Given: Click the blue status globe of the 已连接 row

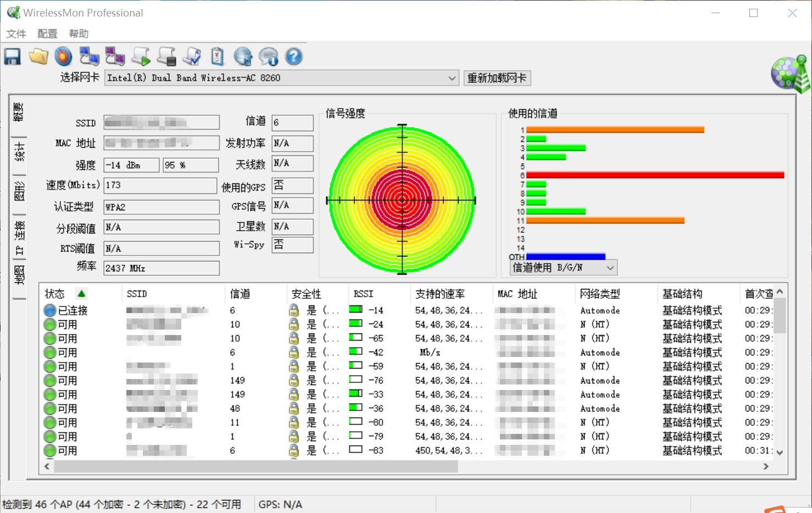Looking at the screenshot, I should tap(50, 310).
